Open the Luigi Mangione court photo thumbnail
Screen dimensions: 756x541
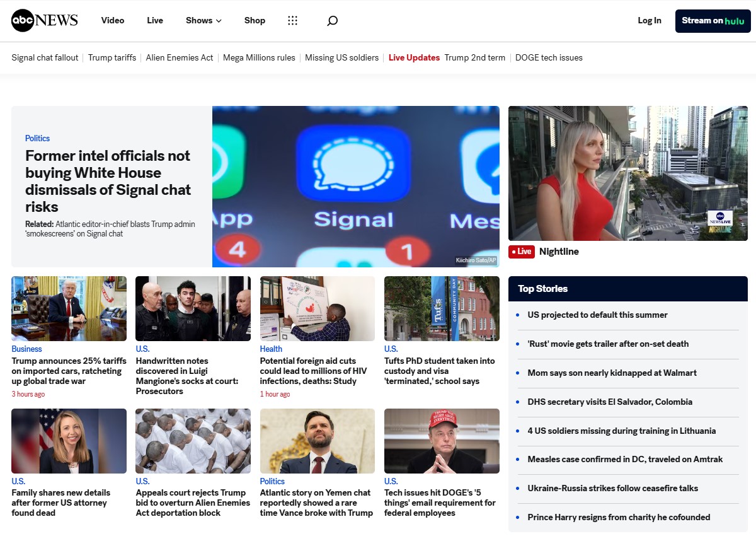[193, 308]
